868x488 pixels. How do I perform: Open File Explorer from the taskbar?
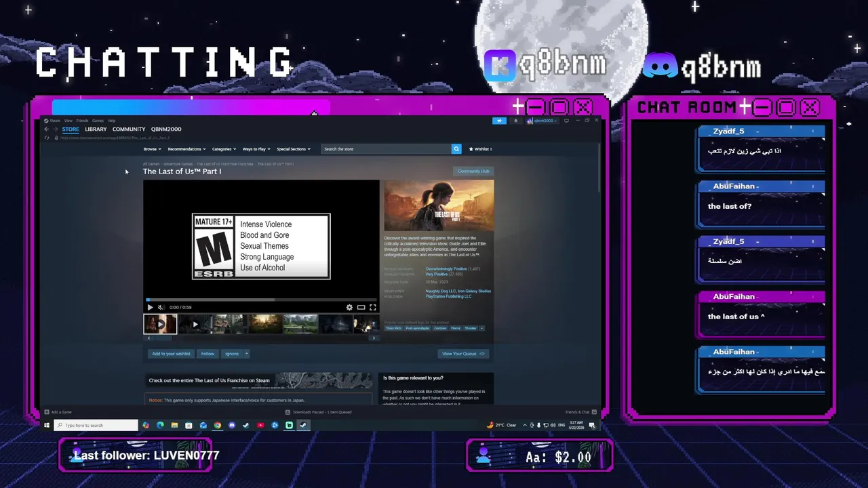pyautogui.click(x=174, y=425)
